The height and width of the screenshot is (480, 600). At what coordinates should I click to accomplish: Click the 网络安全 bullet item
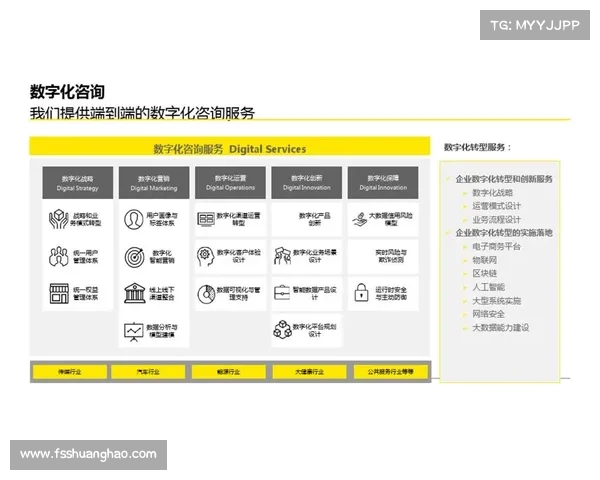488,314
